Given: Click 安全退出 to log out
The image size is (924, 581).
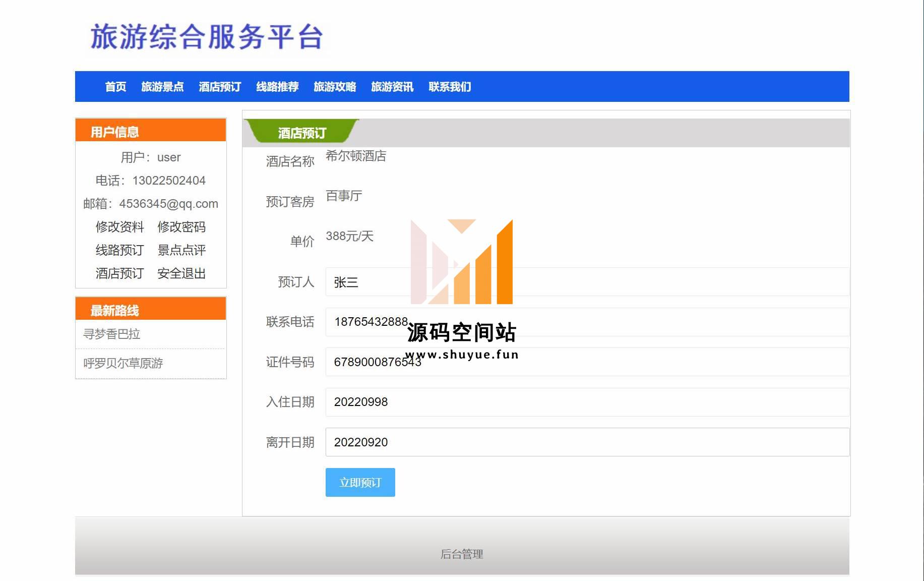Looking at the screenshot, I should [x=181, y=273].
